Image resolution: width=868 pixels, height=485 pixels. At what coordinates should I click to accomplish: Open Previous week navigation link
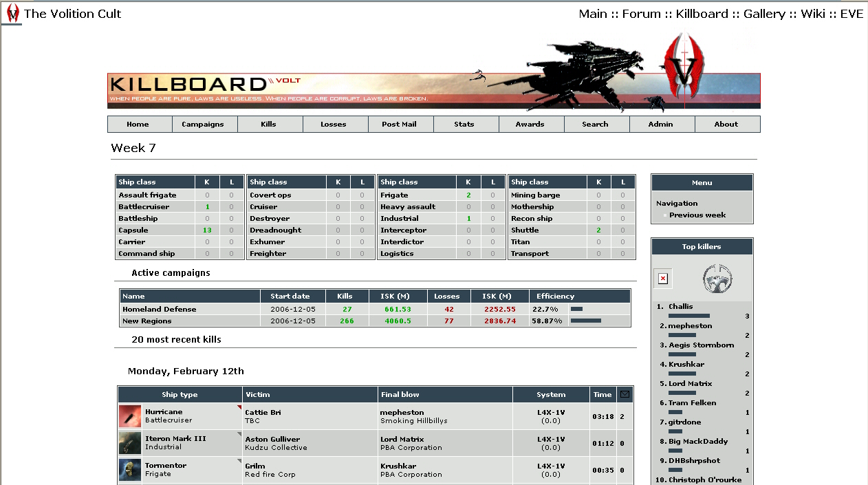coord(697,215)
